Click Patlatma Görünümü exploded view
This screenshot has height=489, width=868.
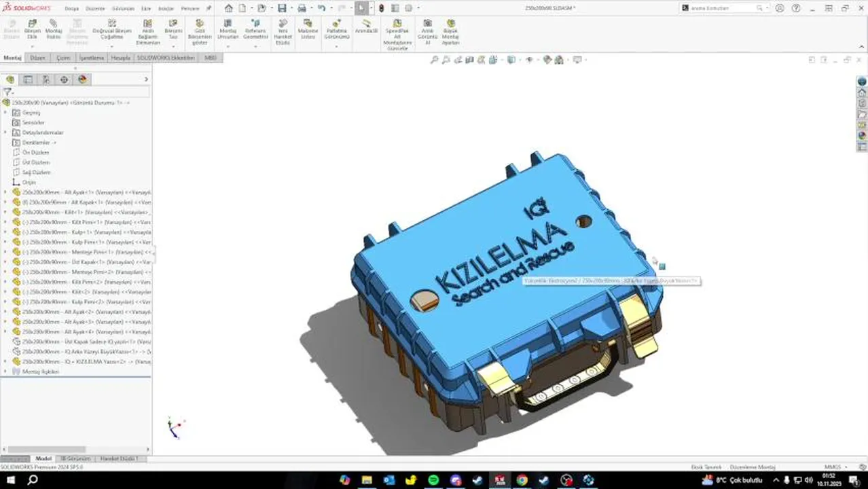tap(337, 29)
